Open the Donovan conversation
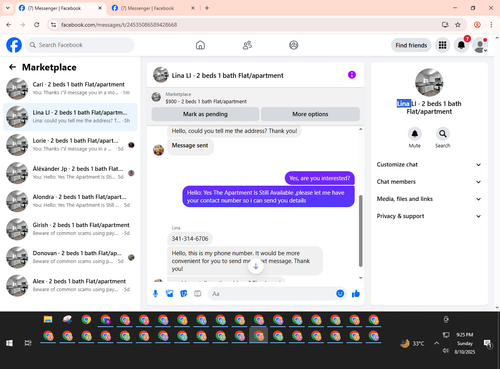 coord(70,257)
